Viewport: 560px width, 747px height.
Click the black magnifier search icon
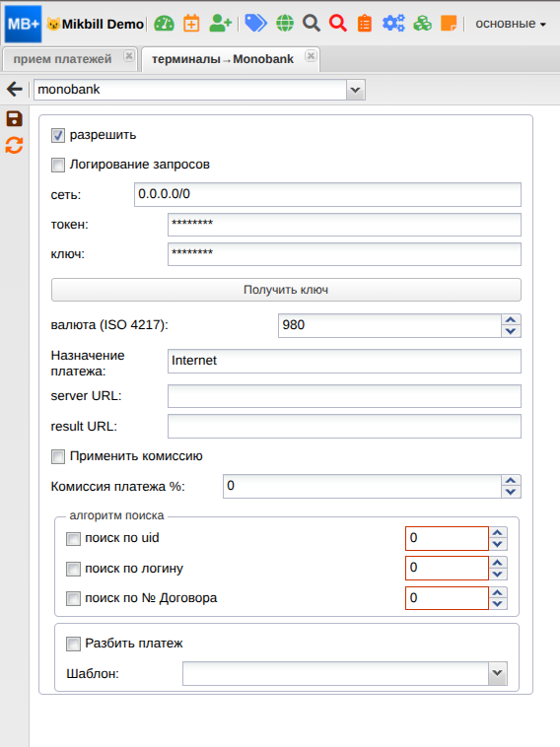pos(312,24)
